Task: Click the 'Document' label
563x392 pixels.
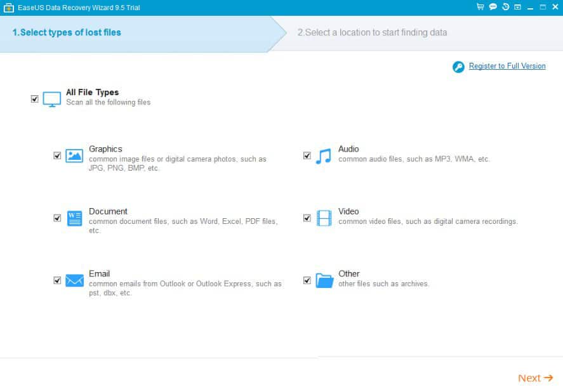Action: click(108, 211)
